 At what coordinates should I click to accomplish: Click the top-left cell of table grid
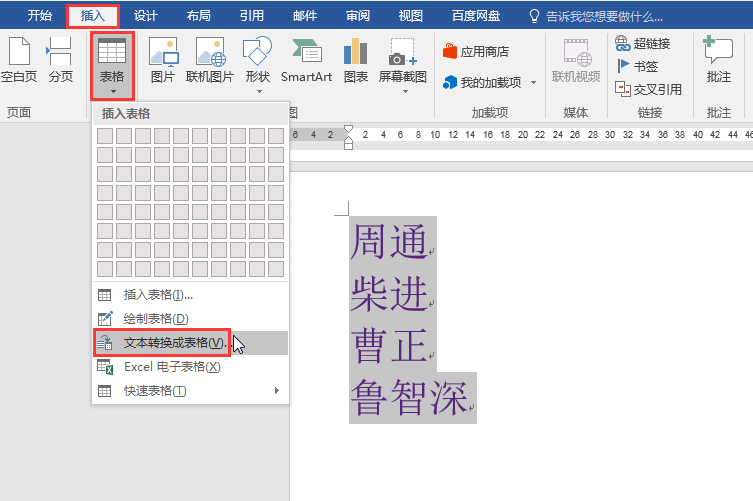105,136
